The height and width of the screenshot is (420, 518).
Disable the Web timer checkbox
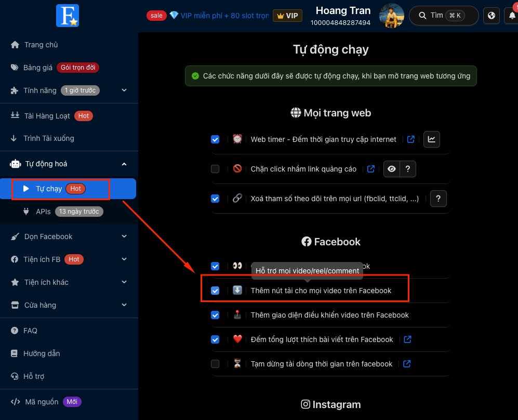215,139
